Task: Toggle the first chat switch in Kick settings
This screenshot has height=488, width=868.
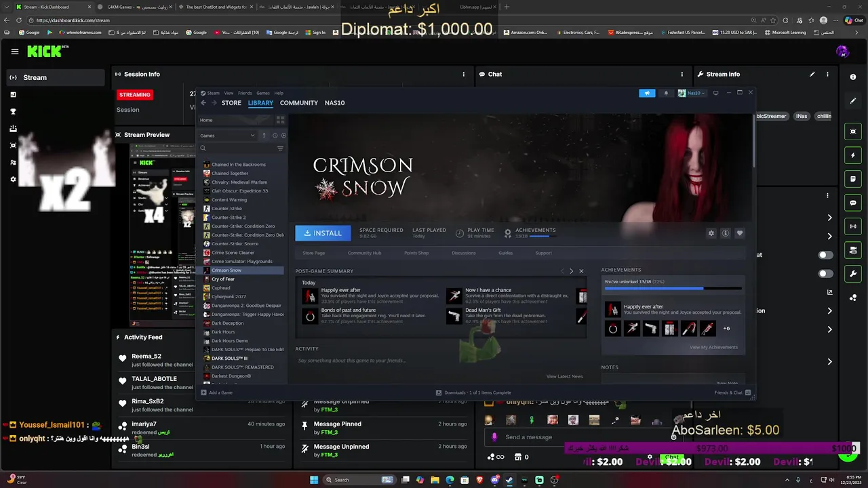Action: pos(825,255)
